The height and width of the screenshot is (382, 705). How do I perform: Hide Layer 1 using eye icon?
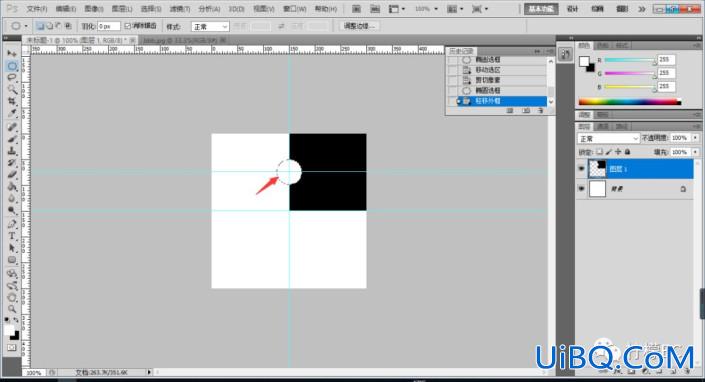pos(581,169)
